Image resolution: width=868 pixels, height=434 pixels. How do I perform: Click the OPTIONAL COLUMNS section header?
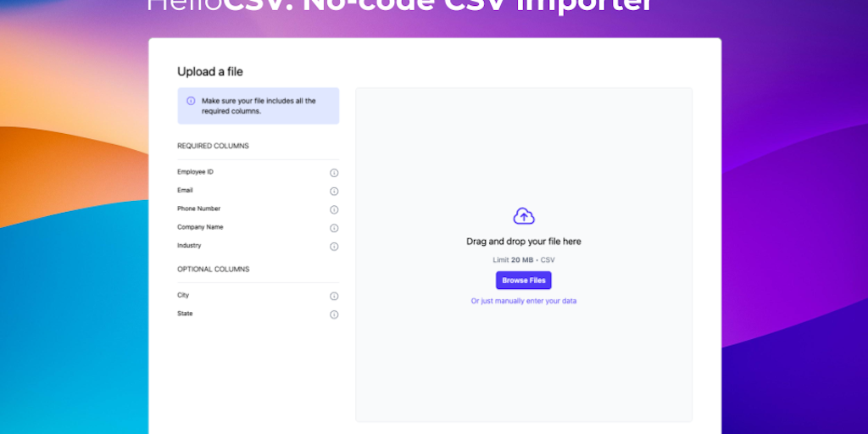213,270
